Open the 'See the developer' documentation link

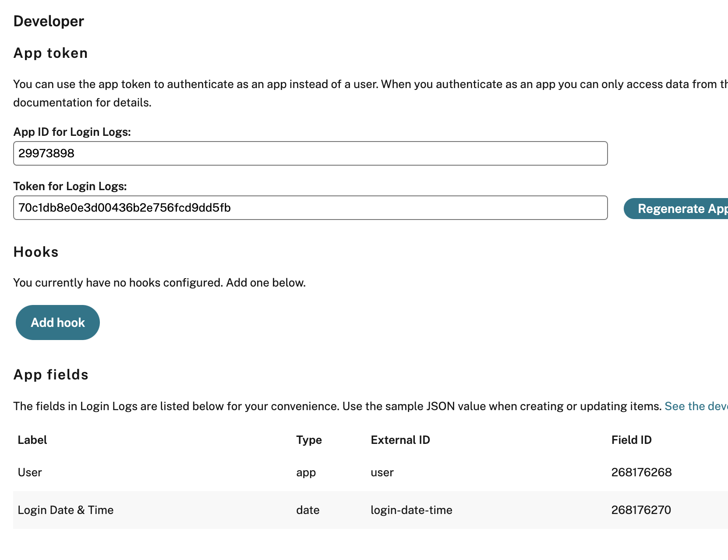696,406
